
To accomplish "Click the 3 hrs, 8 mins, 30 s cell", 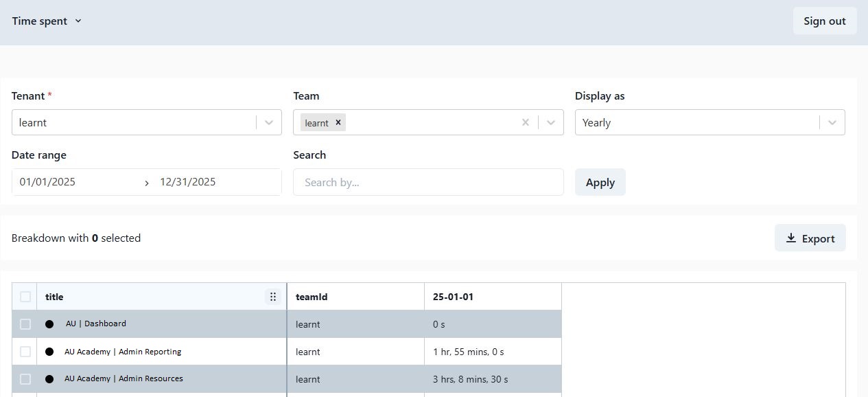I will (x=493, y=379).
